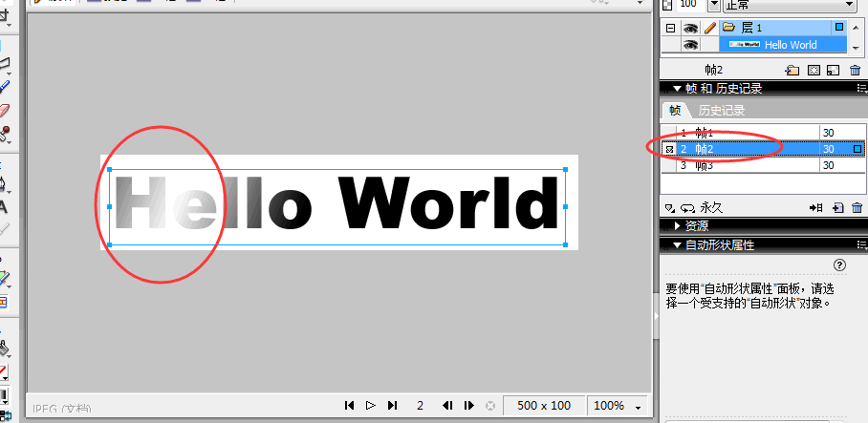Click the add mask icon in layers panel
868x423 pixels.
[814, 70]
